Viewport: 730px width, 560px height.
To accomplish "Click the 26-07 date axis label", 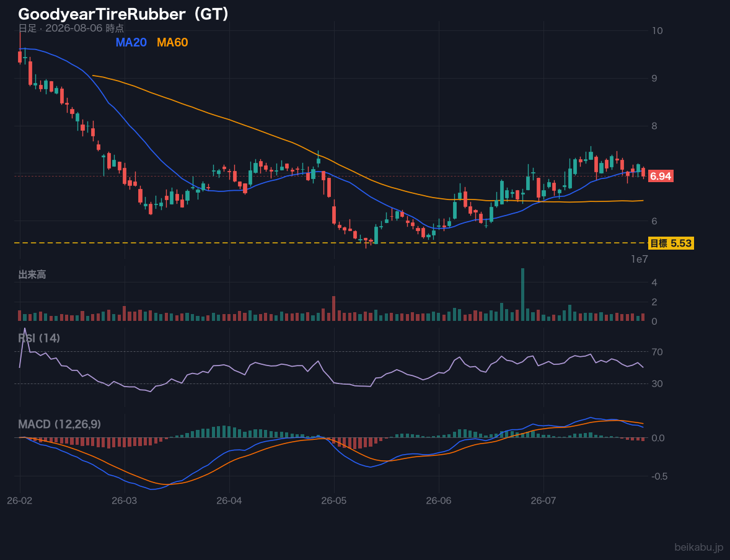I will (x=543, y=501).
